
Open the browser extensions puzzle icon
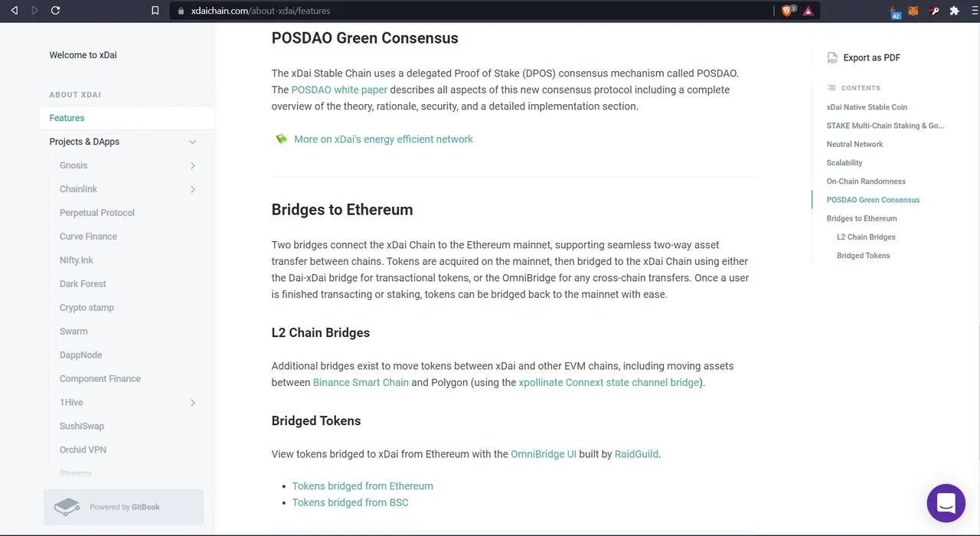point(954,11)
